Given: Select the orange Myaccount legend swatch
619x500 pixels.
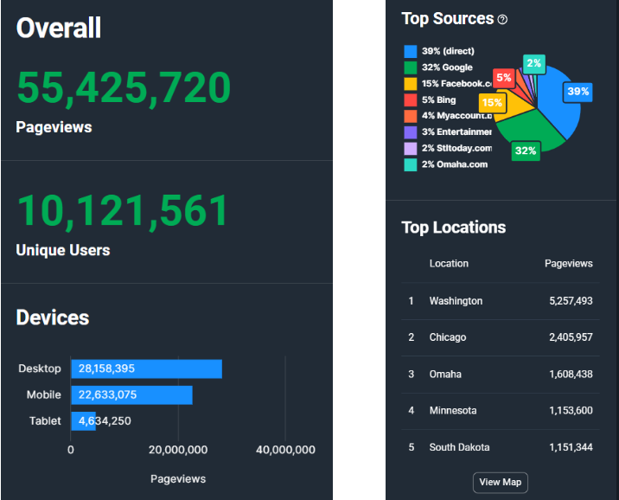Looking at the screenshot, I should [x=410, y=115].
